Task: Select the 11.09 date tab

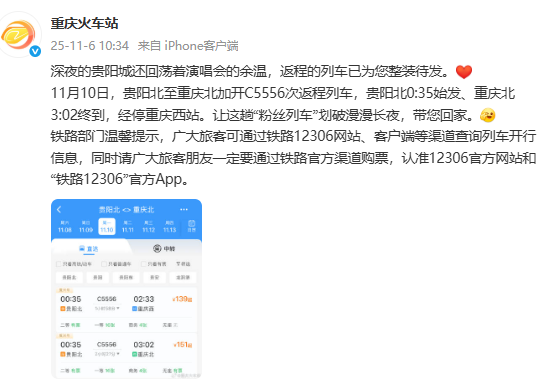Action: pos(86,227)
